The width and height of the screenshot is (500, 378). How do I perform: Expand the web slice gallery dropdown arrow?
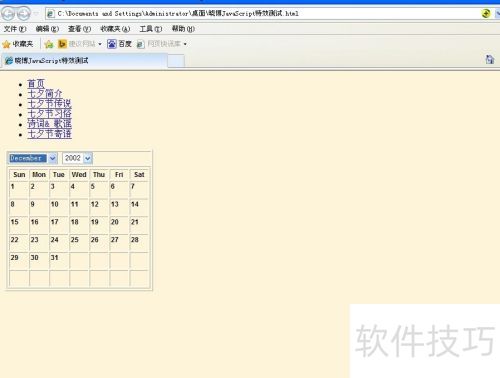click(x=185, y=44)
